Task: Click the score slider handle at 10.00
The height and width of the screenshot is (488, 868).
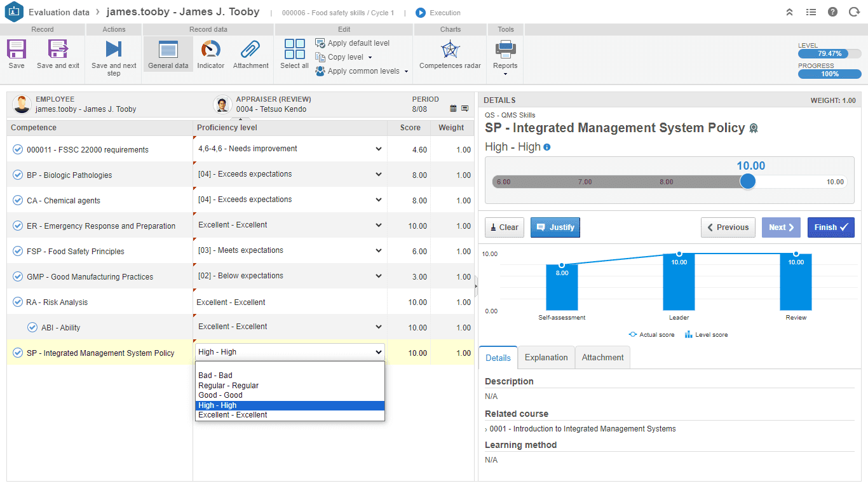Action: point(748,181)
